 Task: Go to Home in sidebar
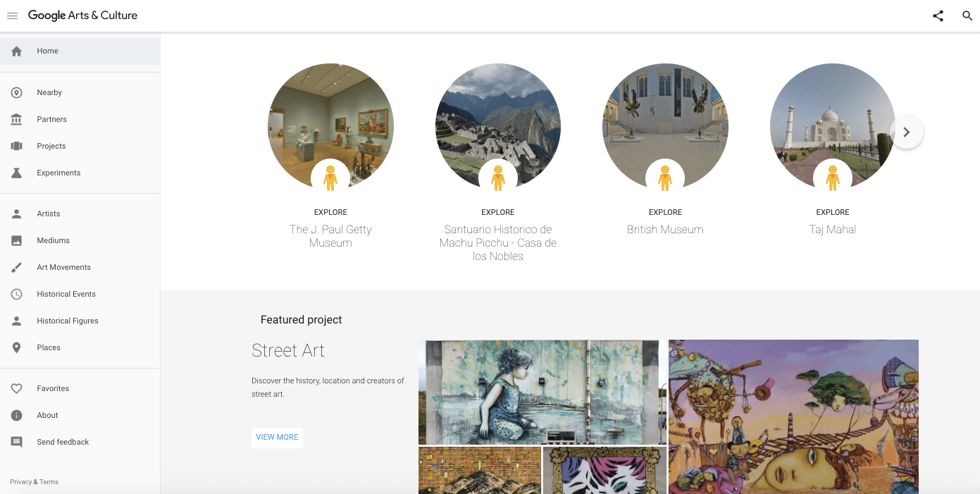tap(80, 51)
